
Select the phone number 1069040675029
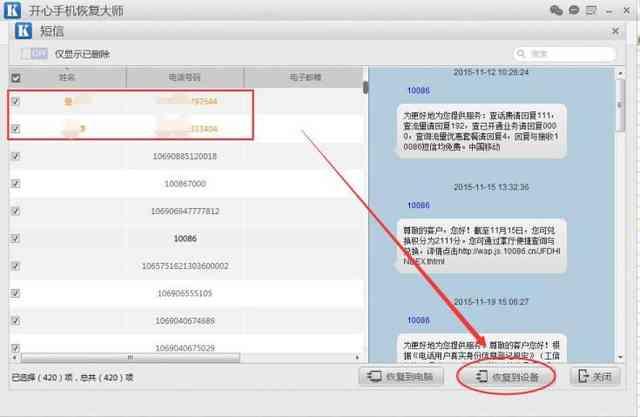click(x=185, y=348)
